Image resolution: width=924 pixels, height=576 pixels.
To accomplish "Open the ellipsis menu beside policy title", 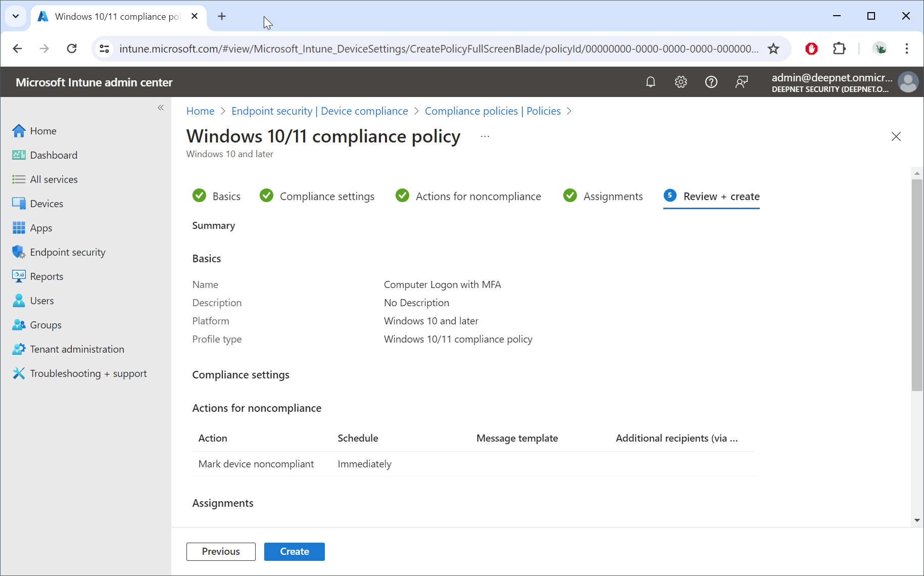I will [485, 136].
